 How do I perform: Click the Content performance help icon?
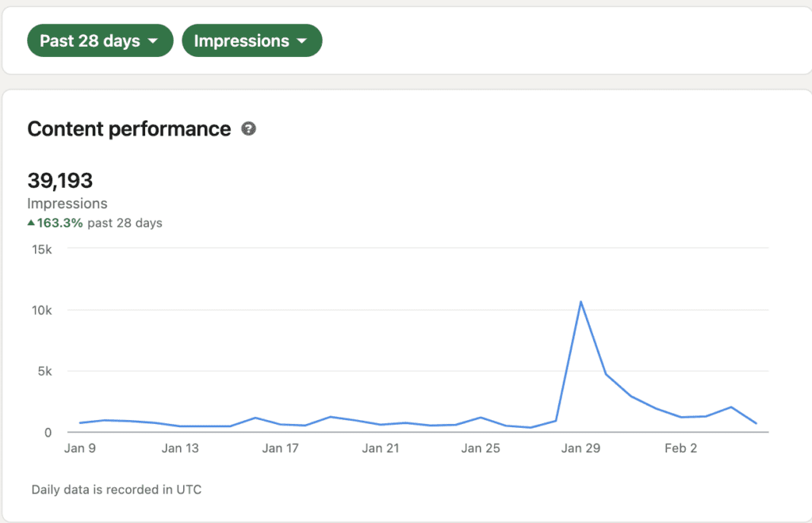248,129
